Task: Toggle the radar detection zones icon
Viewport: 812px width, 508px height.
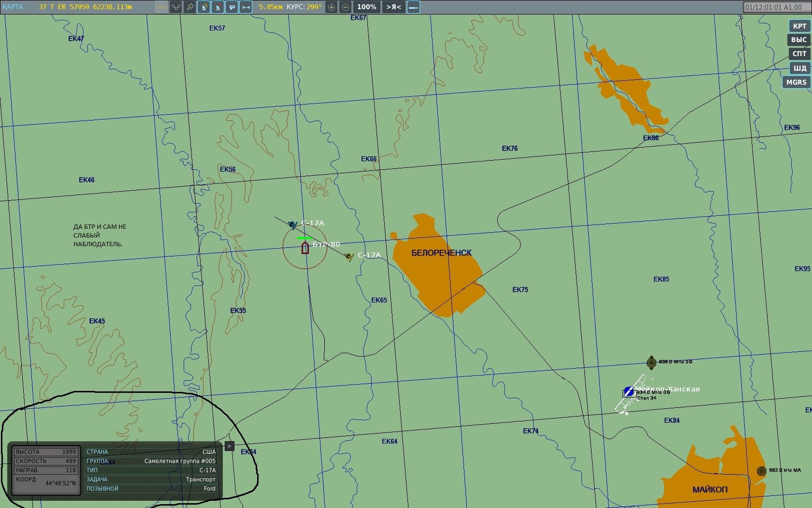Action: [204, 7]
